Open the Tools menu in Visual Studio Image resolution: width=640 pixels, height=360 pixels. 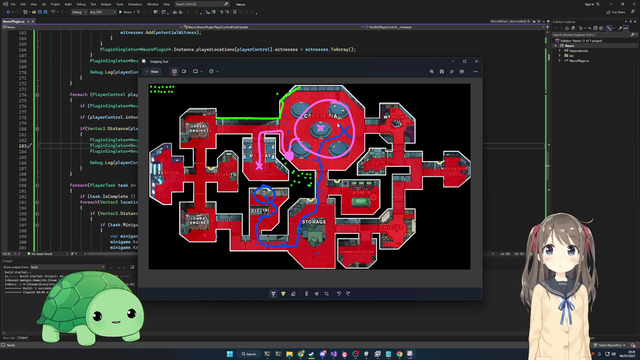click(120, 4)
